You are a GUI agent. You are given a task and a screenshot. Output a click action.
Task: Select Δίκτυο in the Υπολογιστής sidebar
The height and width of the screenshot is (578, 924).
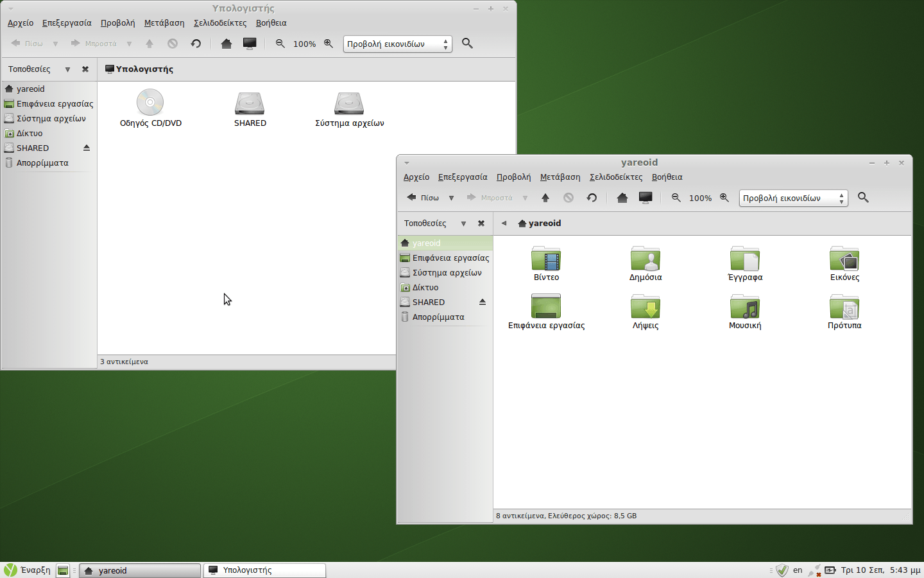point(30,134)
